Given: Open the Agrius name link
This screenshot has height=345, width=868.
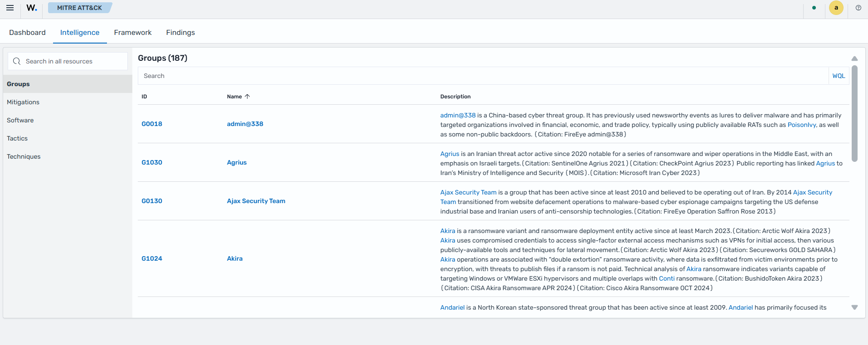Looking at the screenshot, I should coord(237,162).
